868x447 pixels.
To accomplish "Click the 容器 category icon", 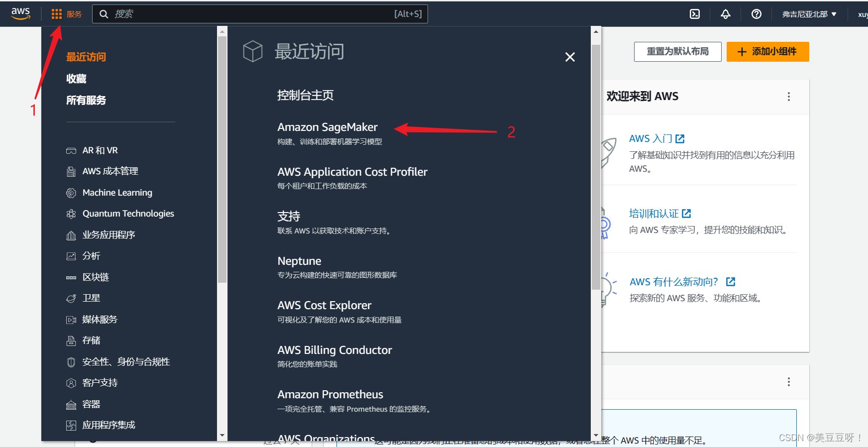I will coord(71,404).
